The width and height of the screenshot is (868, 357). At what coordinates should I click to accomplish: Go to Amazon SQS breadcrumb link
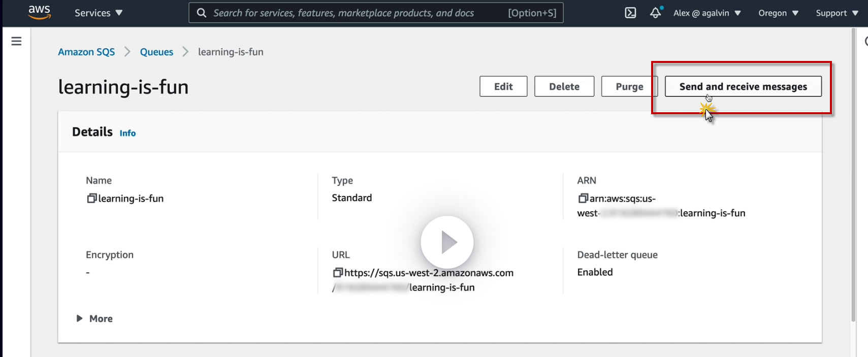click(86, 52)
